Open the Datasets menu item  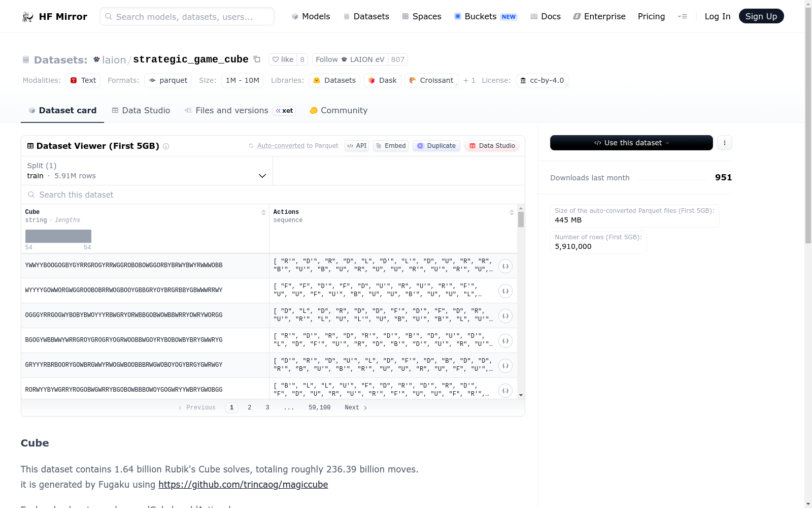click(x=366, y=16)
